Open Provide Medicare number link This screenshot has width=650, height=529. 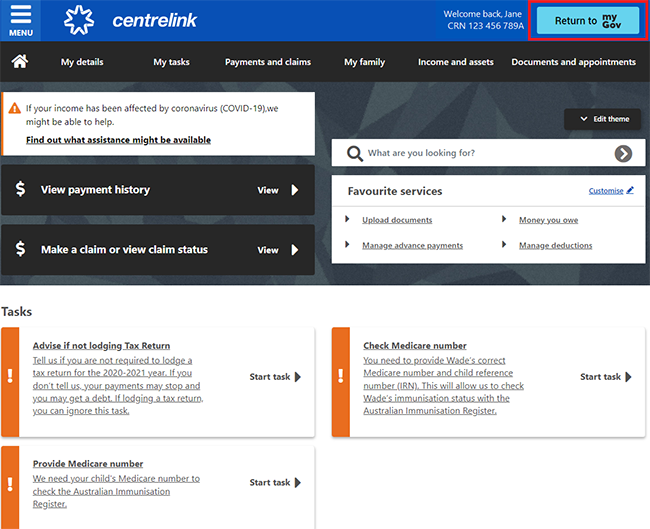point(88,463)
